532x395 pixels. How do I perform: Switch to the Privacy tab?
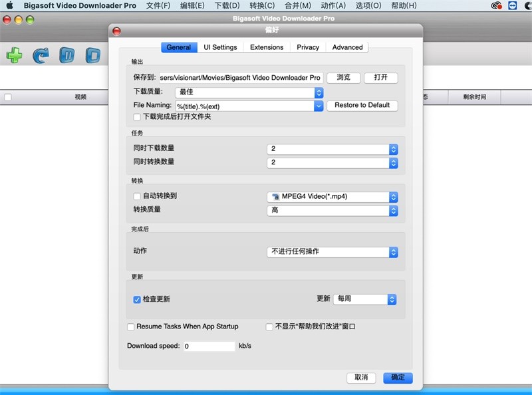point(308,47)
